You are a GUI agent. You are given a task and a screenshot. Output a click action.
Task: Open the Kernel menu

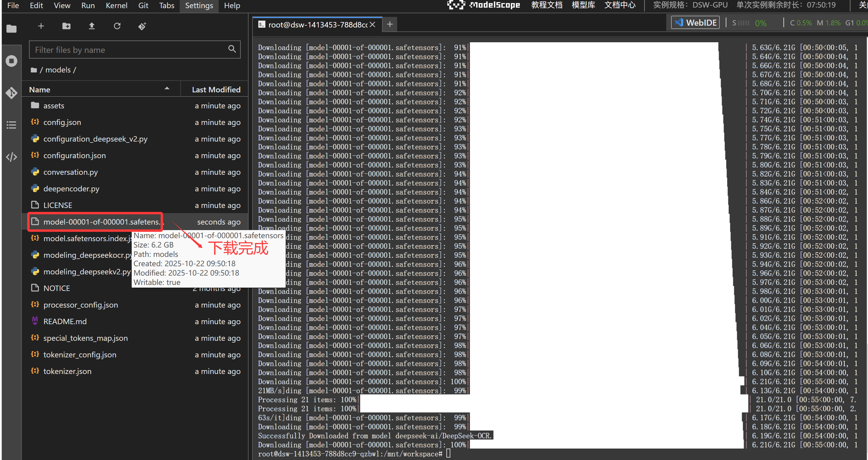click(x=116, y=6)
